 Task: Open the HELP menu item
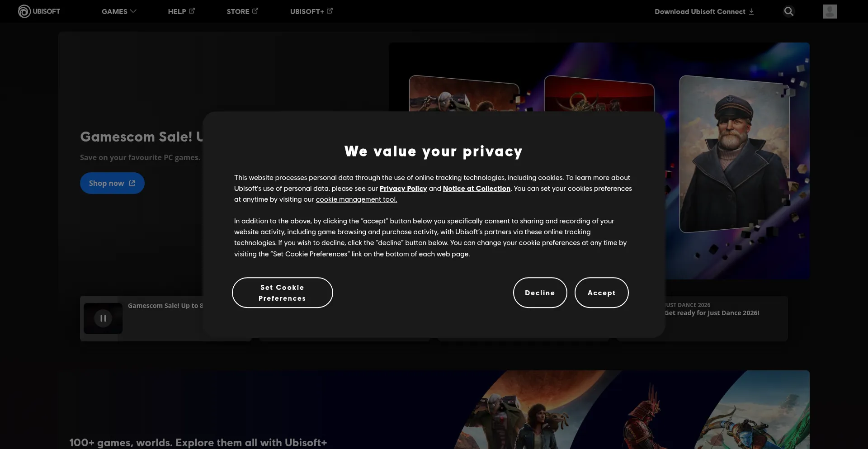pos(177,11)
